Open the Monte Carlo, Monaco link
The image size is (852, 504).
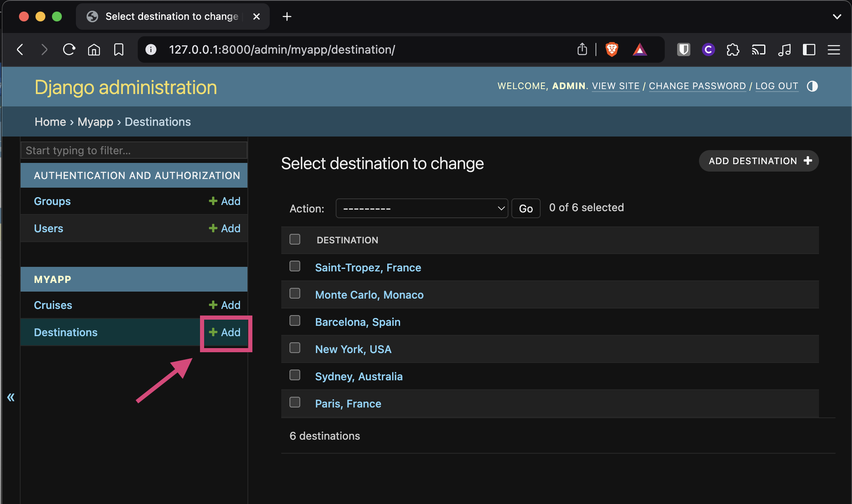tap(369, 295)
